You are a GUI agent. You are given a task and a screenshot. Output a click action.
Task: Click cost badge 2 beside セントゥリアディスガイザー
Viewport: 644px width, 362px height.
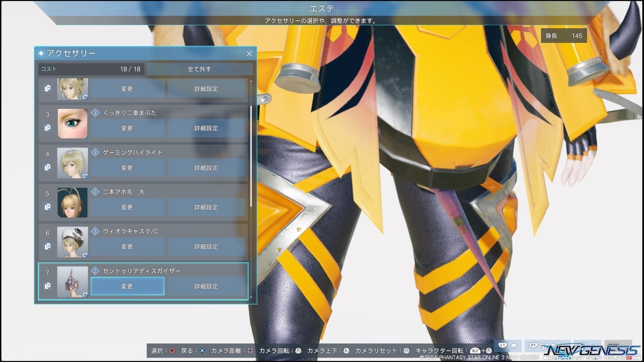pyautogui.click(x=95, y=271)
